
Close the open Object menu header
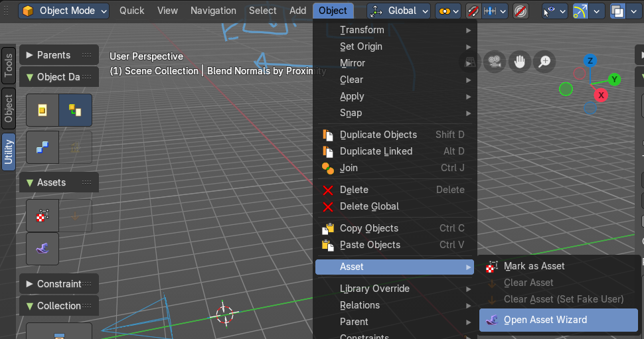pyautogui.click(x=333, y=11)
